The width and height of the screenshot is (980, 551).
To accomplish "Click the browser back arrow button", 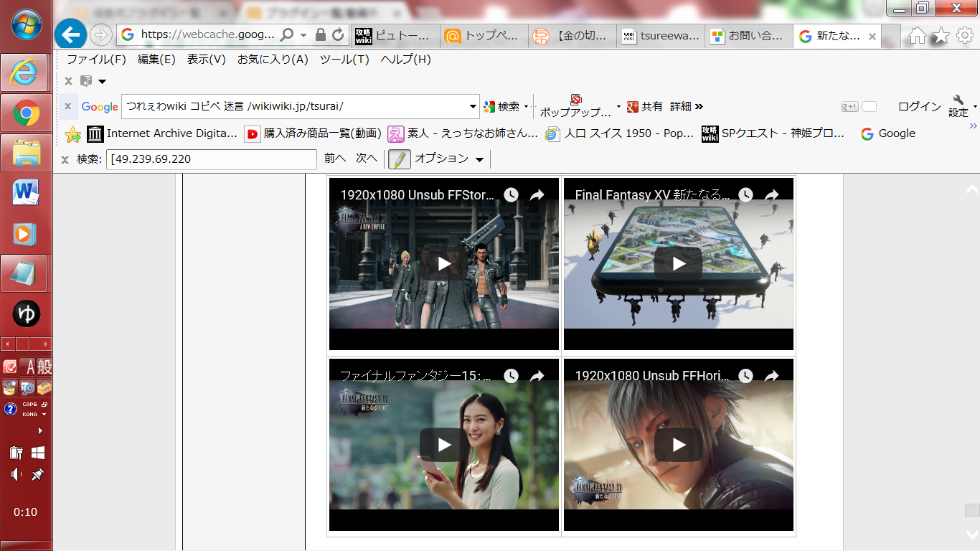I will (x=70, y=34).
